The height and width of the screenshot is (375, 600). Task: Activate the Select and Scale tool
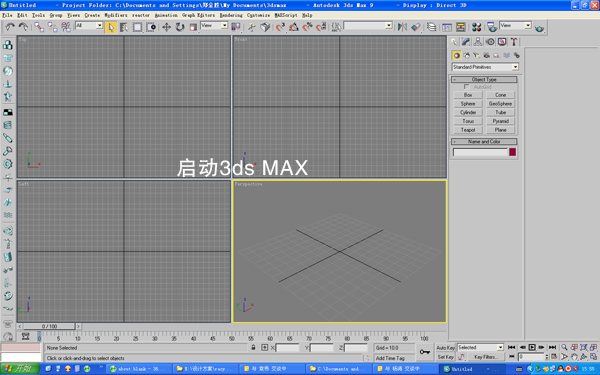[x=193, y=27]
